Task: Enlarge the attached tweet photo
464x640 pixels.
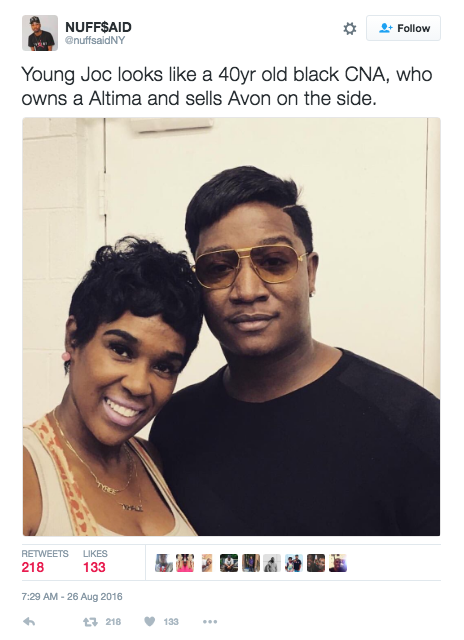Action: point(231,327)
